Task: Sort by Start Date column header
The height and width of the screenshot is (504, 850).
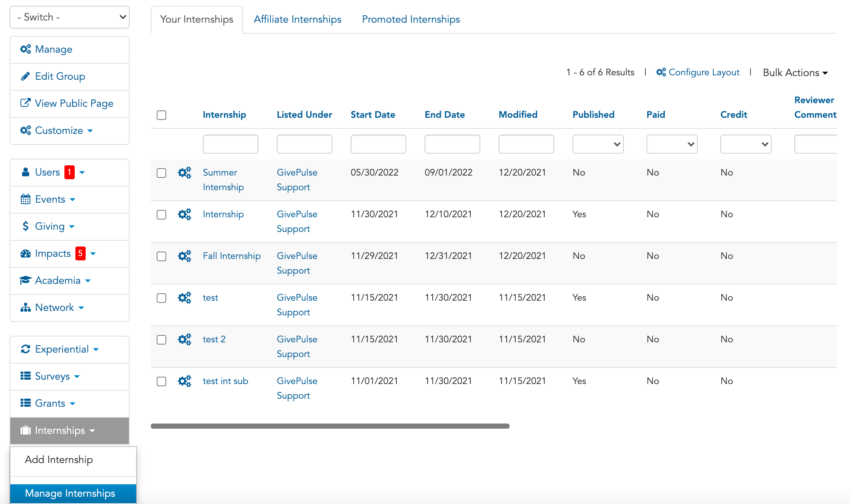Action: (373, 115)
